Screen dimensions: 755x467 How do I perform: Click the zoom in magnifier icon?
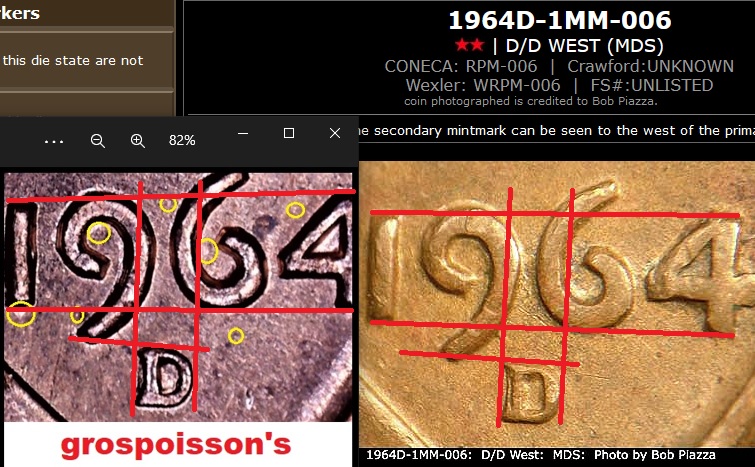138,141
